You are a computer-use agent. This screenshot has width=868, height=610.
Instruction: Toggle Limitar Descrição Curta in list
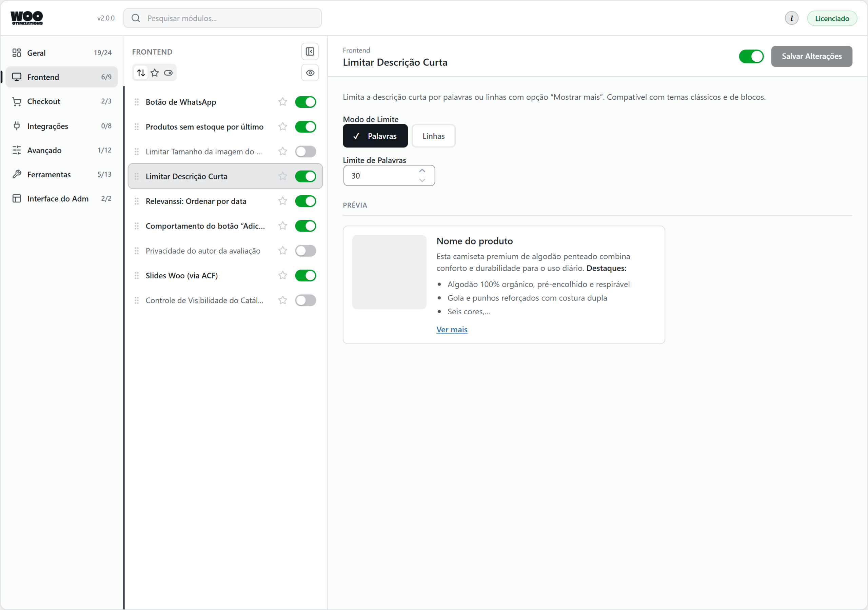coord(305,176)
